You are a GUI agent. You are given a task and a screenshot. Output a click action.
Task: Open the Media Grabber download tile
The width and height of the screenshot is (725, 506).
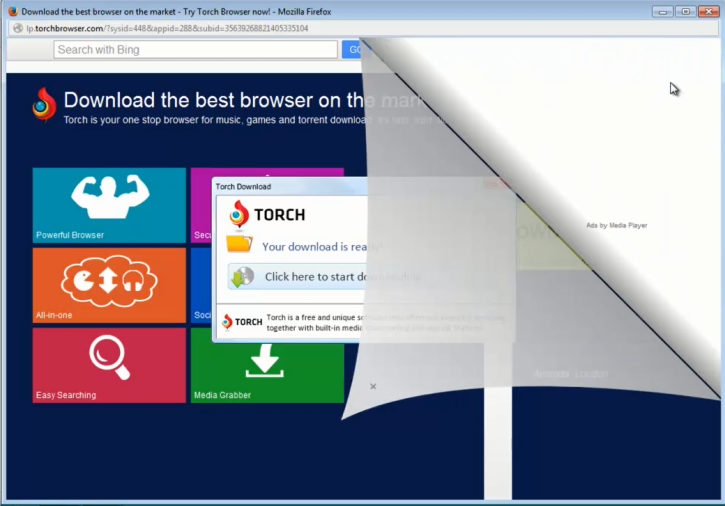(267, 373)
